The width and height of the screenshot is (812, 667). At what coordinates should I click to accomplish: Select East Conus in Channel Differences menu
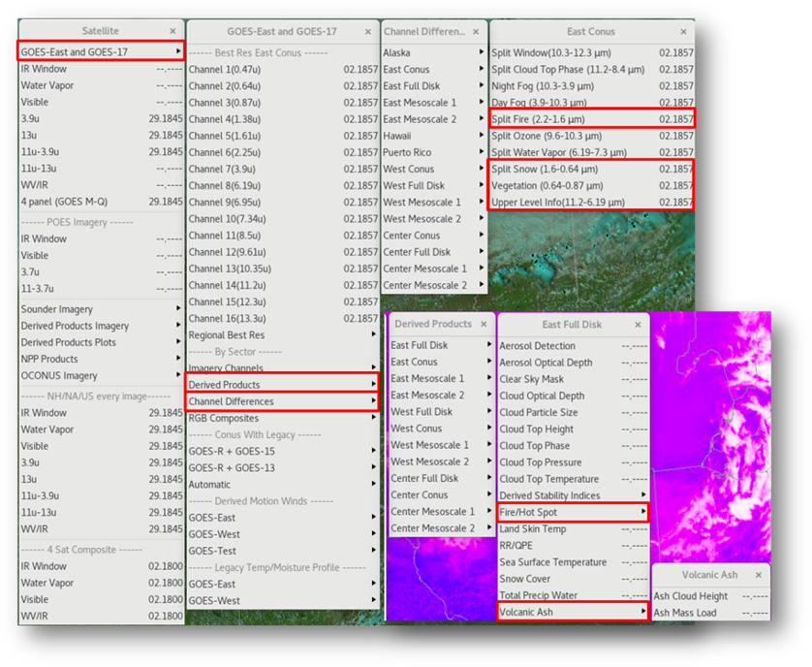434,69
